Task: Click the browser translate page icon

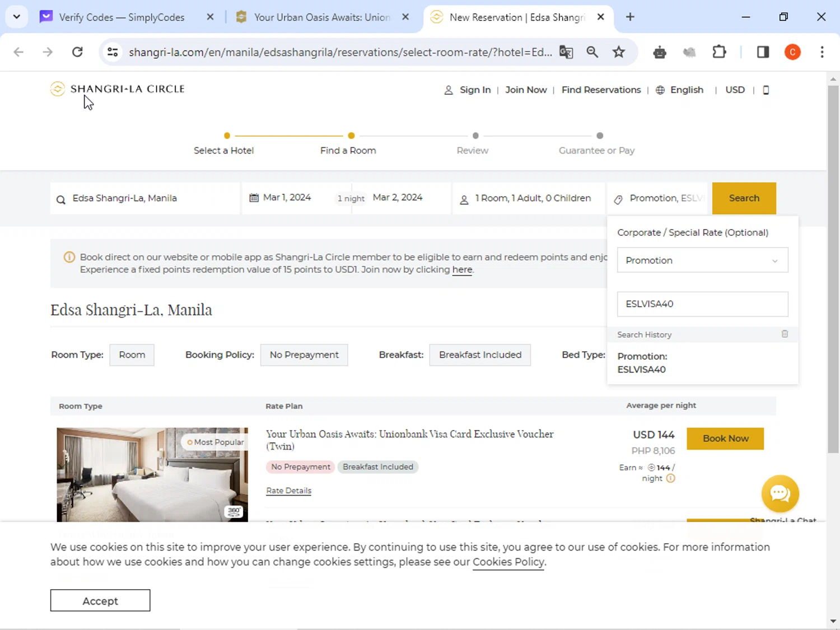Action: coord(566,52)
